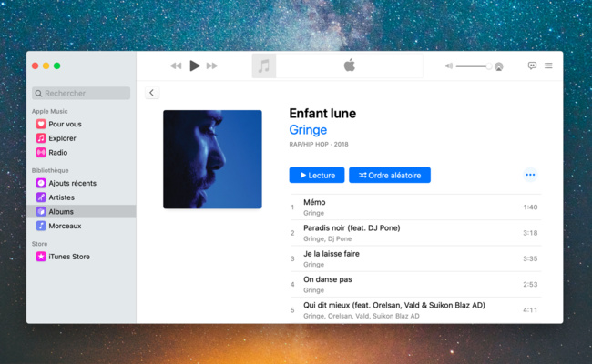Image resolution: width=592 pixels, height=364 pixels.
Task: Open the artist link Gringe
Action: click(308, 130)
